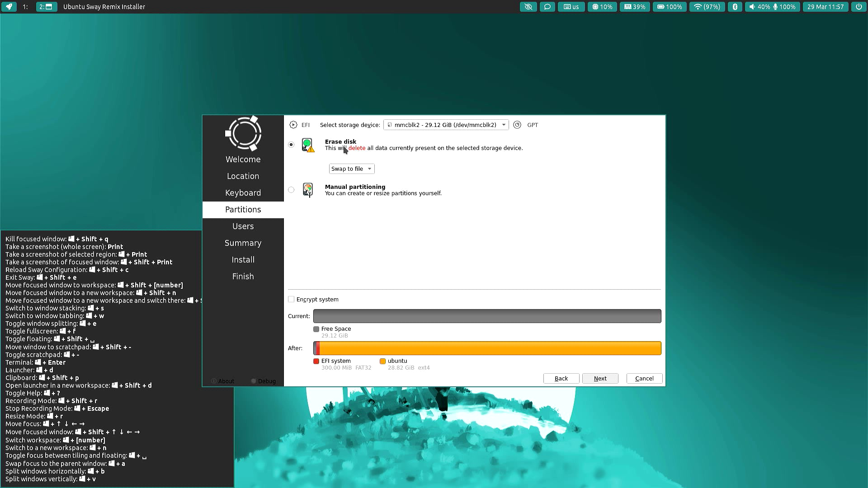This screenshot has width=868, height=488.
Task: Click the Erase disk drive icon
Action: pos(307,145)
